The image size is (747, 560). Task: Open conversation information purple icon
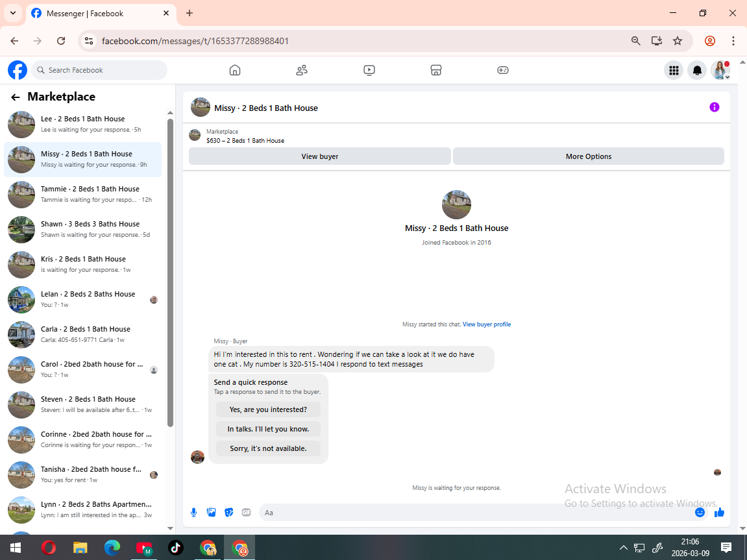[714, 107]
